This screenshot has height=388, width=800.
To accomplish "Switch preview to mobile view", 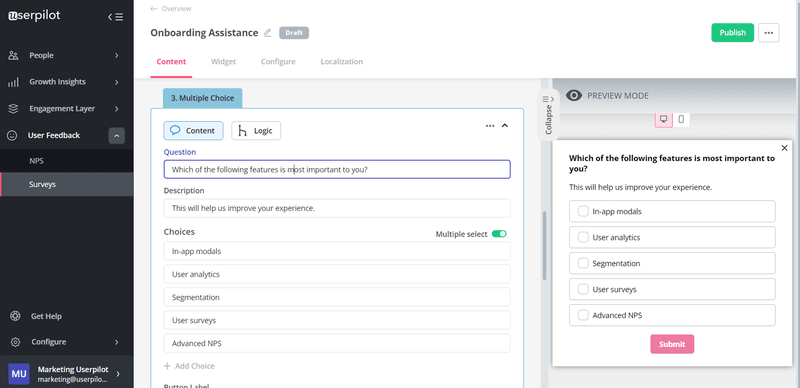I will (x=681, y=119).
